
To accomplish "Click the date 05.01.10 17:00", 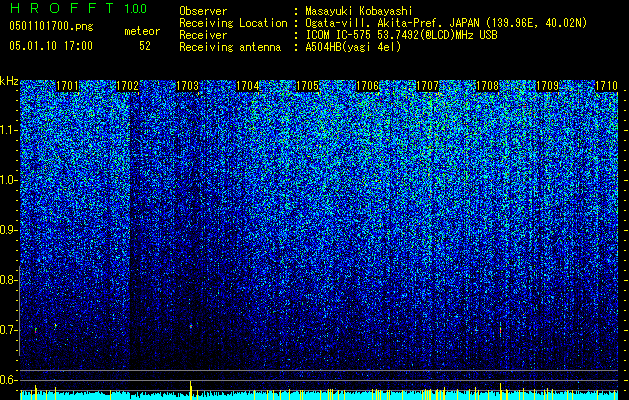I will click(51, 46).
